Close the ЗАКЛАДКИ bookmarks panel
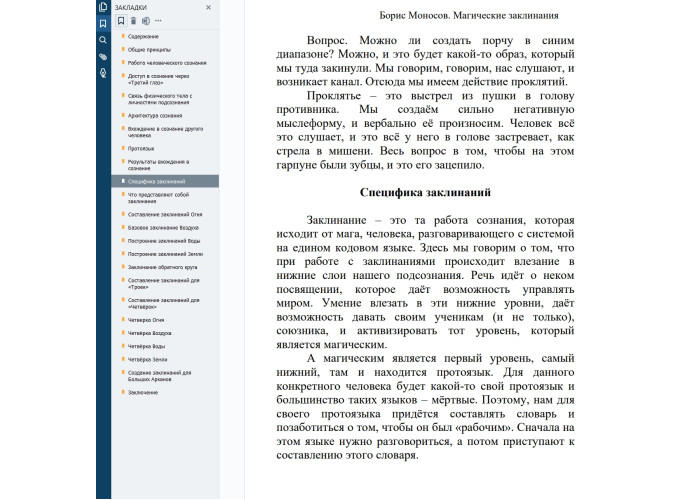Screen dimensions: 700x500 click(x=208, y=7)
